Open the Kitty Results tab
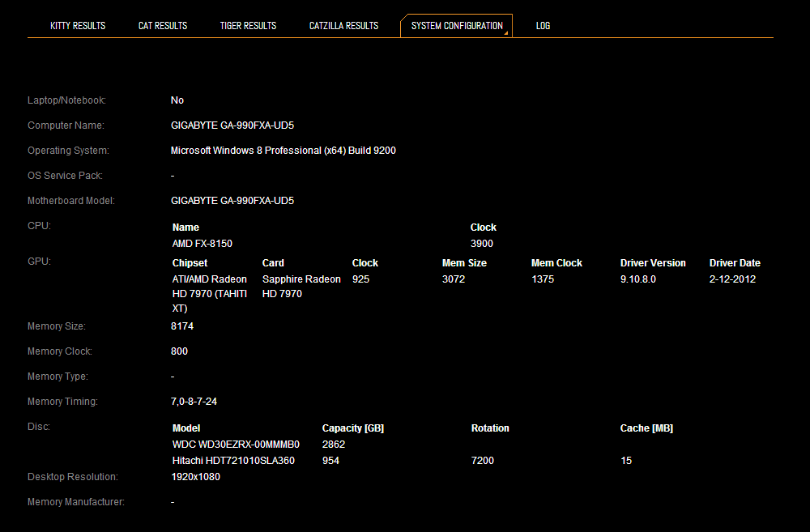 [78, 26]
